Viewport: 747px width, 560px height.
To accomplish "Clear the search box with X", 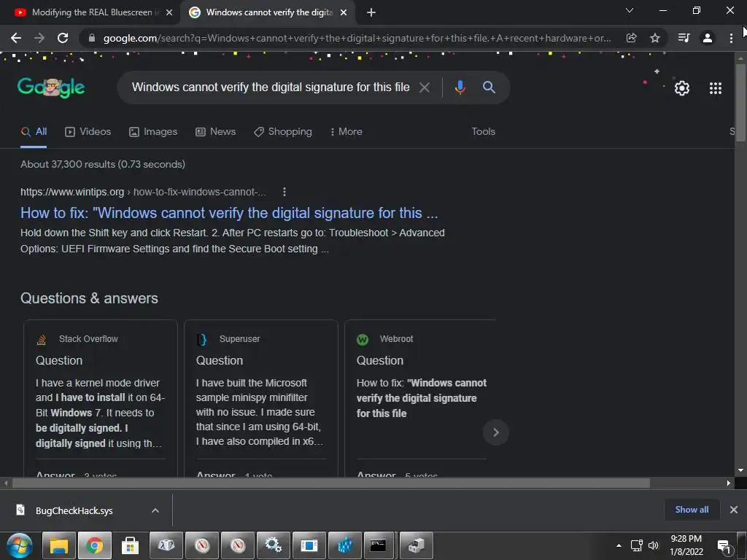I will (x=425, y=87).
